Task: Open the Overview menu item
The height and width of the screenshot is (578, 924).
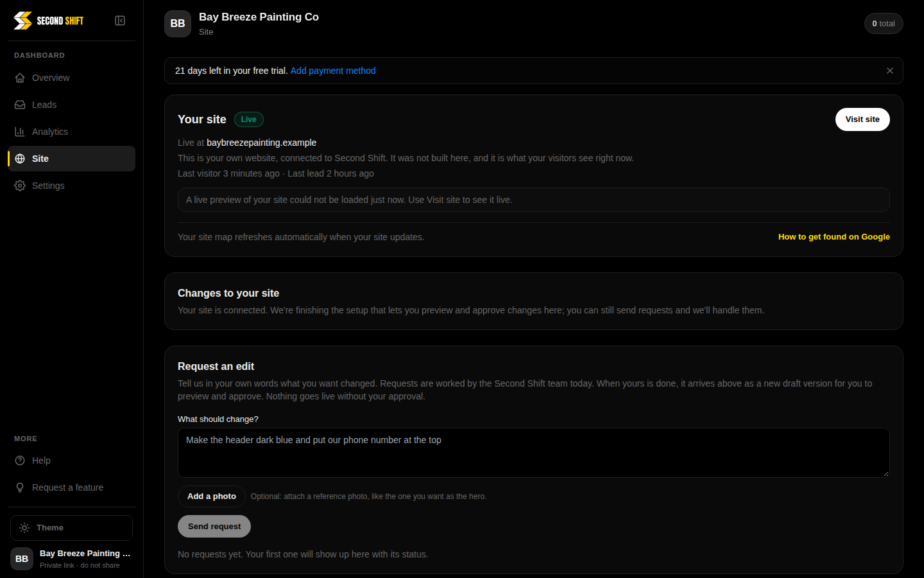Action: [71, 78]
